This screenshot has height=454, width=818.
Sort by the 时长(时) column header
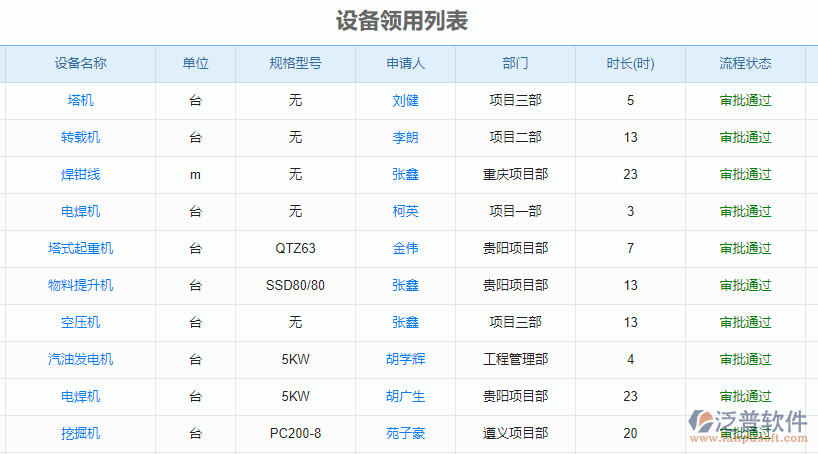tap(630, 64)
